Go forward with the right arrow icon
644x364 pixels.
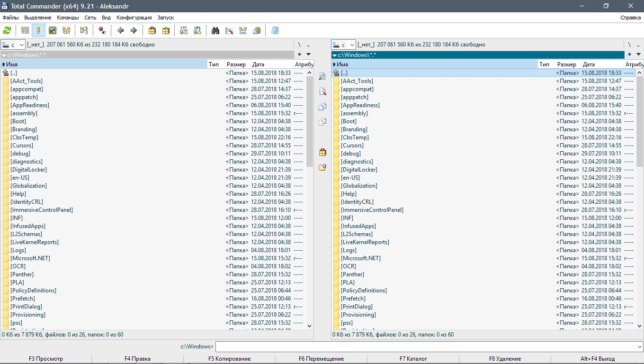(x=134, y=30)
